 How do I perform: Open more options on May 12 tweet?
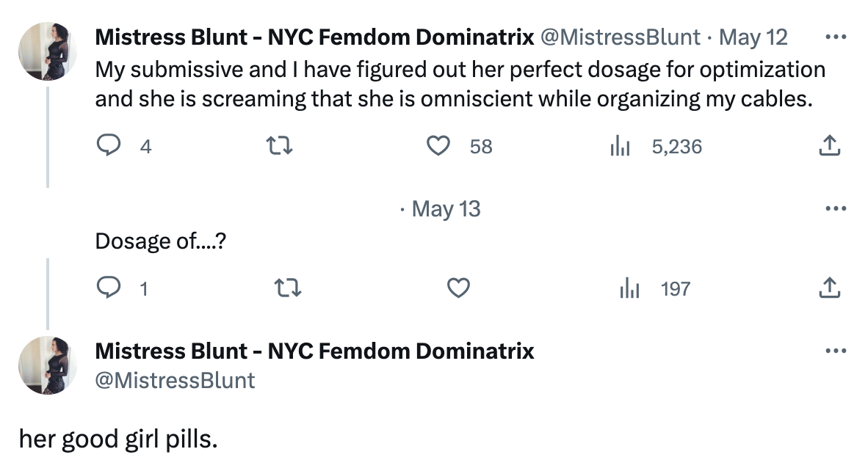[x=835, y=37]
